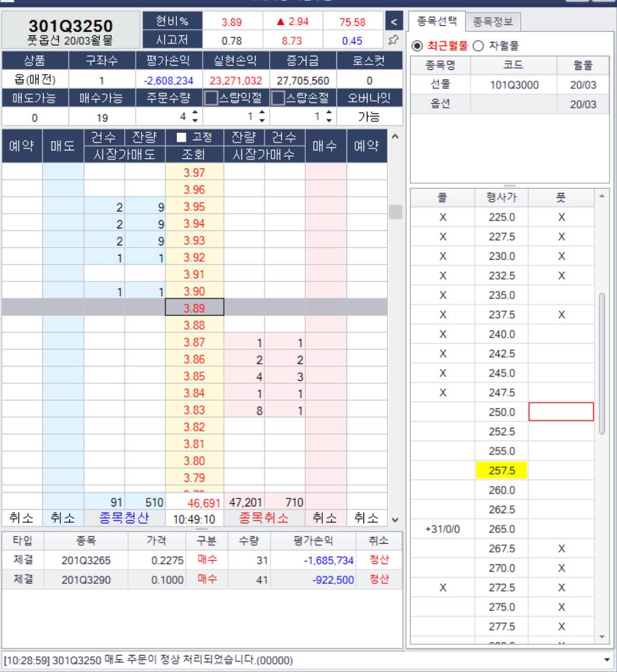Switch to the 종목정보 tab
The height and width of the screenshot is (672, 617).
(494, 22)
